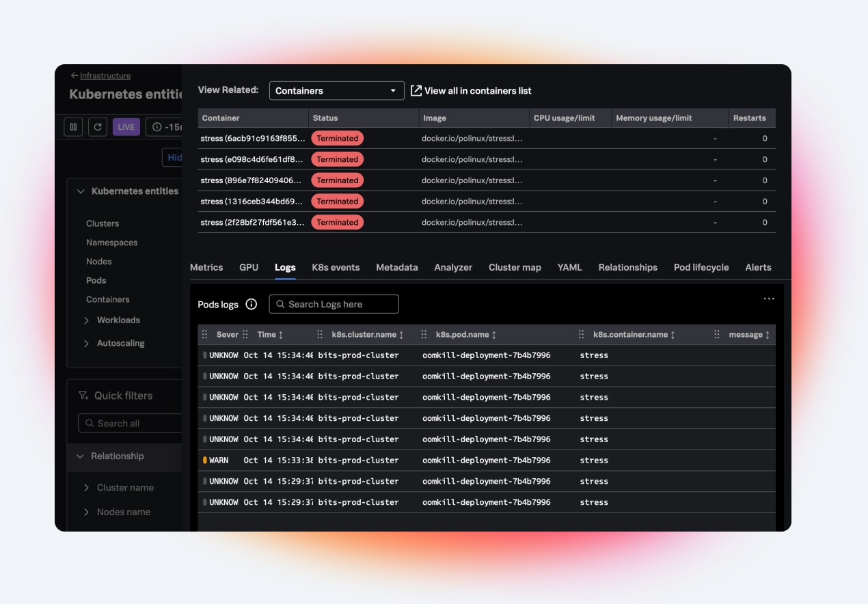This screenshot has width=868, height=604.
Task: Sort logs by the Time column arrow
Action: pyautogui.click(x=281, y=335)
